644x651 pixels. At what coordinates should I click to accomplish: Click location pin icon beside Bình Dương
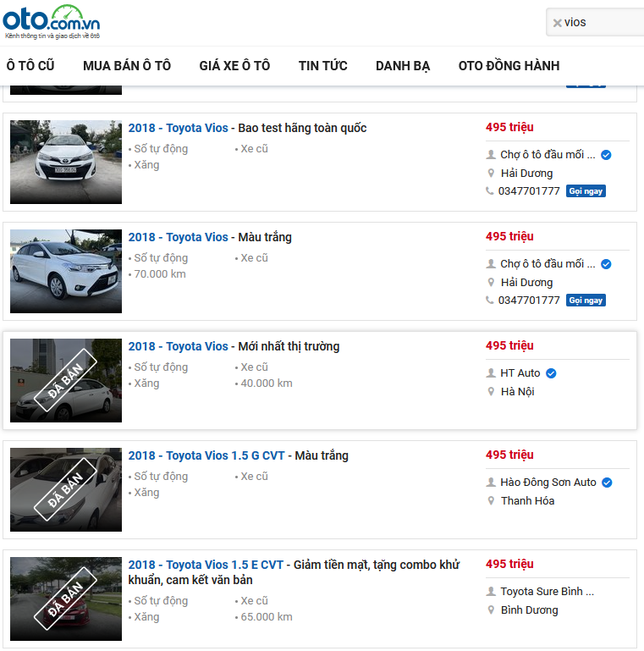pos(491,610)
